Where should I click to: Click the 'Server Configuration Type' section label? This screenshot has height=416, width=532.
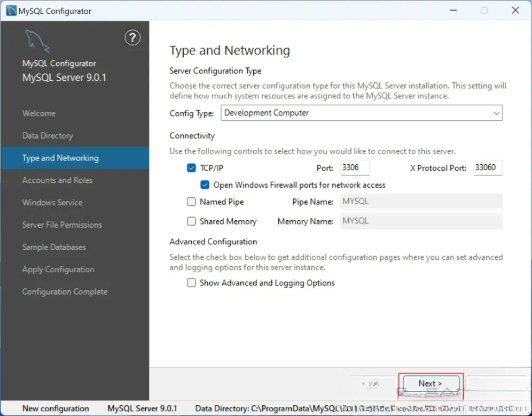215,71
